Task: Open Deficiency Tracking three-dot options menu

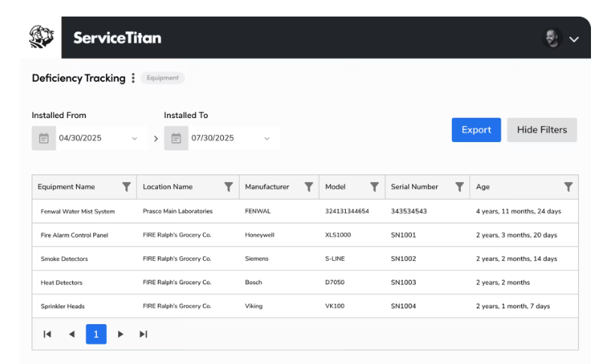Action: point(133,78)
